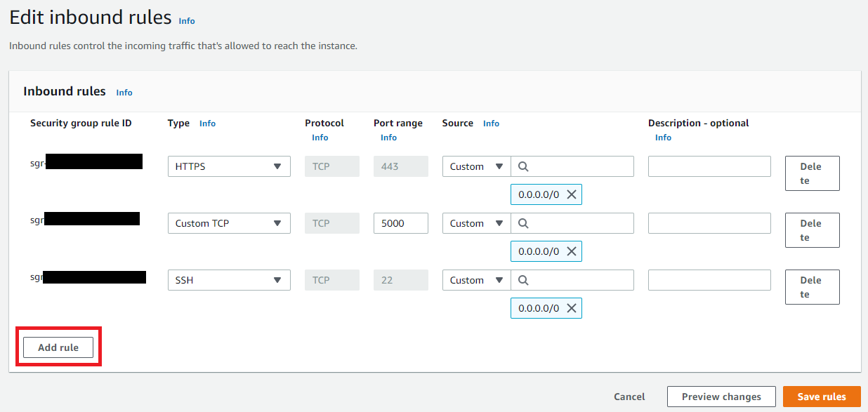Remove the 0.0.0.0/0 chip on SSH rule
The image size is (868, 412).
572,308
